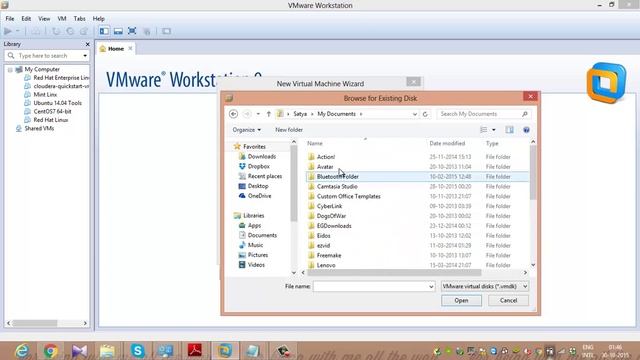Click VMware Workstation taskbar icon

224,351
